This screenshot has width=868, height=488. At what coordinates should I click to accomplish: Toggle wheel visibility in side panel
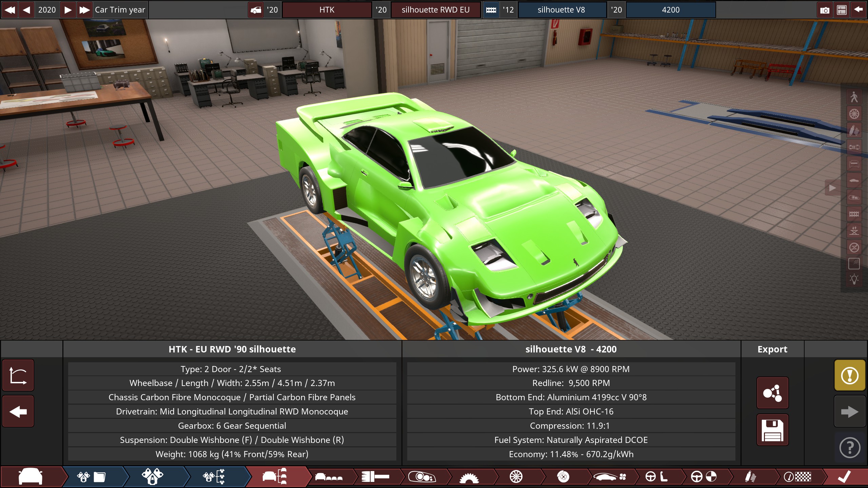[x=854, y=114]
